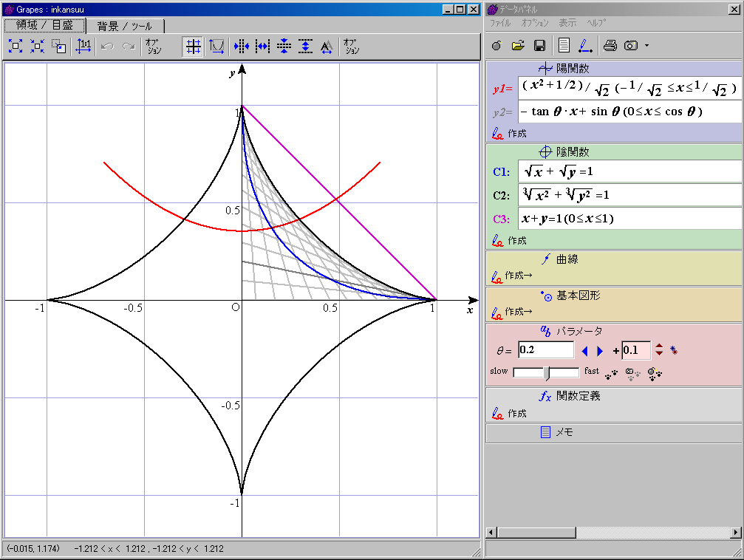Image resolution: width=744 pixels, height=560 pixels.
Task: Click the print icon in the data panel
Action: (610, 46)
